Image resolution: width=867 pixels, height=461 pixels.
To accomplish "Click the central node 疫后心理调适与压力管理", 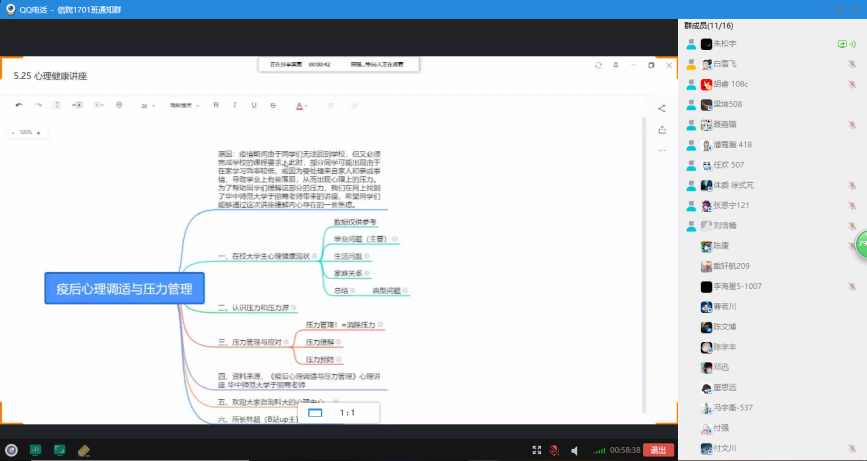I will [125, 288].
